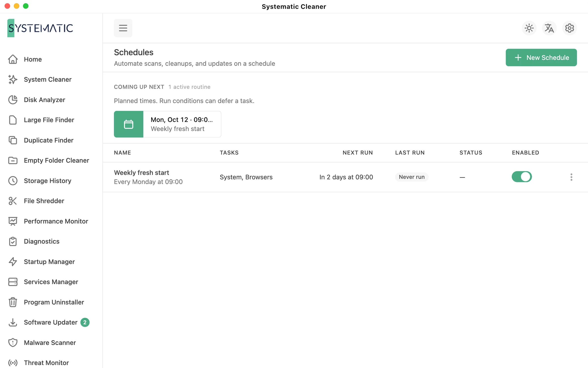Screen dimensions: 588x368
Task: Collapse sidebar with the hamburger menu icon
Action: [x=123, y=28]
